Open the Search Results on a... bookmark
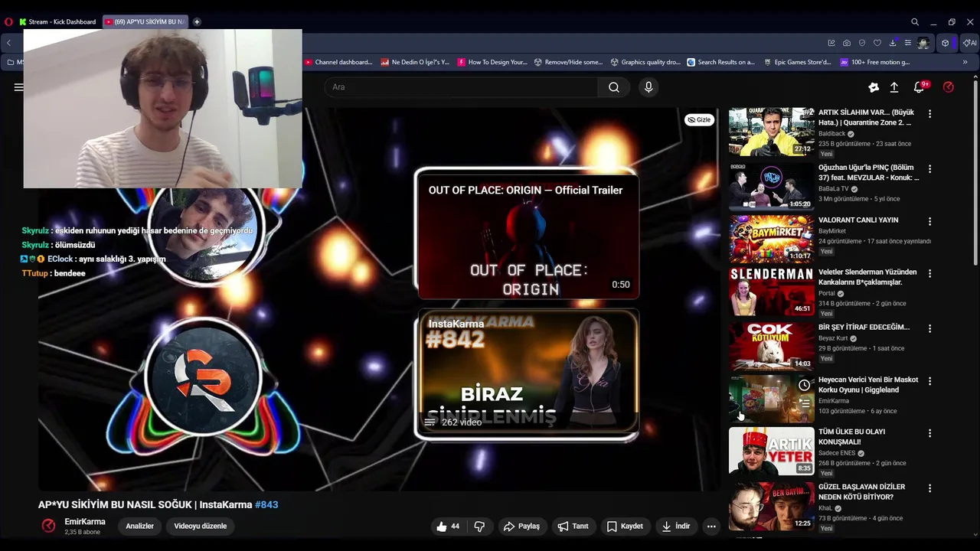980x551 pixels. point(721,62)
